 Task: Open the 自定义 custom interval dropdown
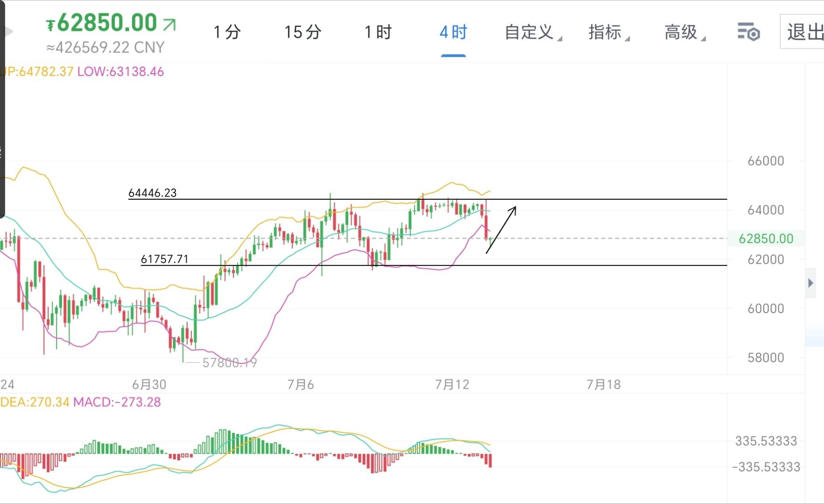point(533,32)
